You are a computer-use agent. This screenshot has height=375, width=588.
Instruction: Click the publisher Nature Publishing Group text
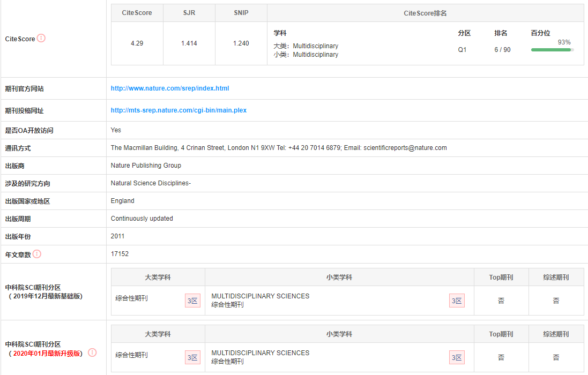tap(146, 166)
